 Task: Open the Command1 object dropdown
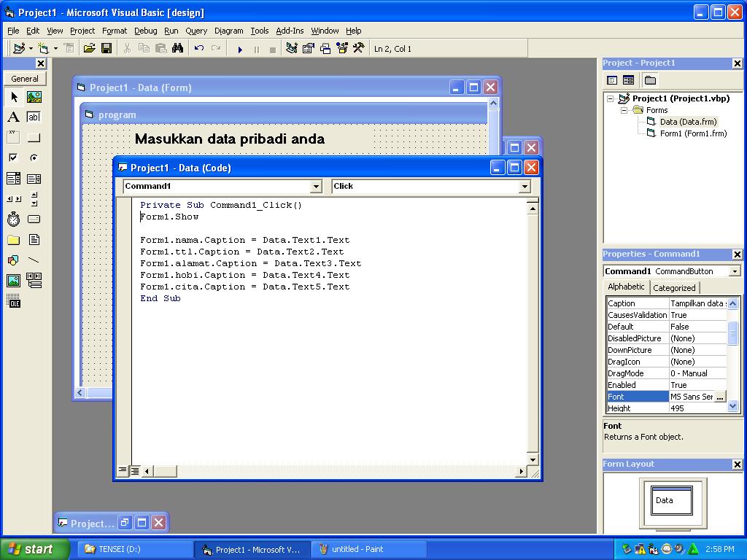click(316, 187)
